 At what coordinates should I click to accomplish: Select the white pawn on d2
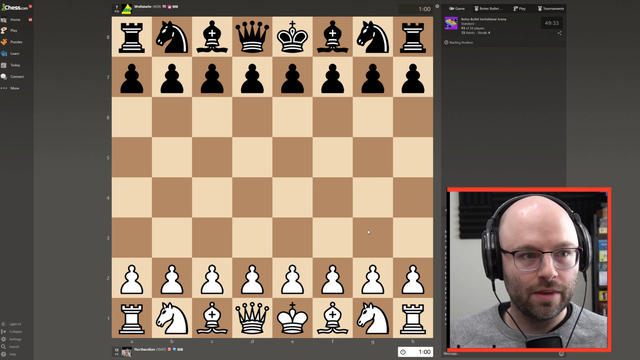252,278
